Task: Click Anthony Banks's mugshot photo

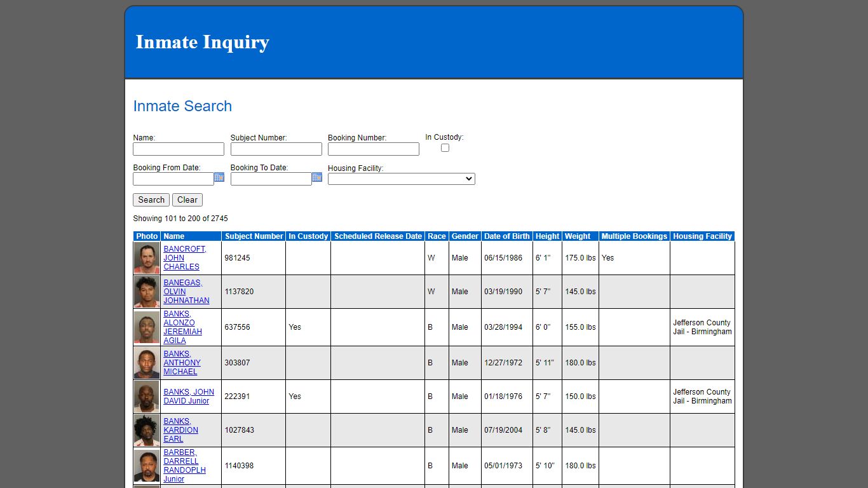Action: click(147, 363)
